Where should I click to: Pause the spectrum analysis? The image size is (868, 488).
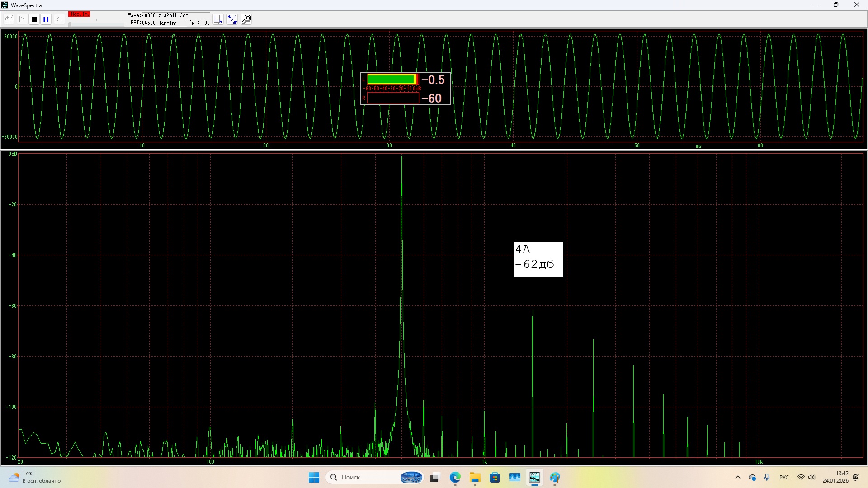(46, 19)
